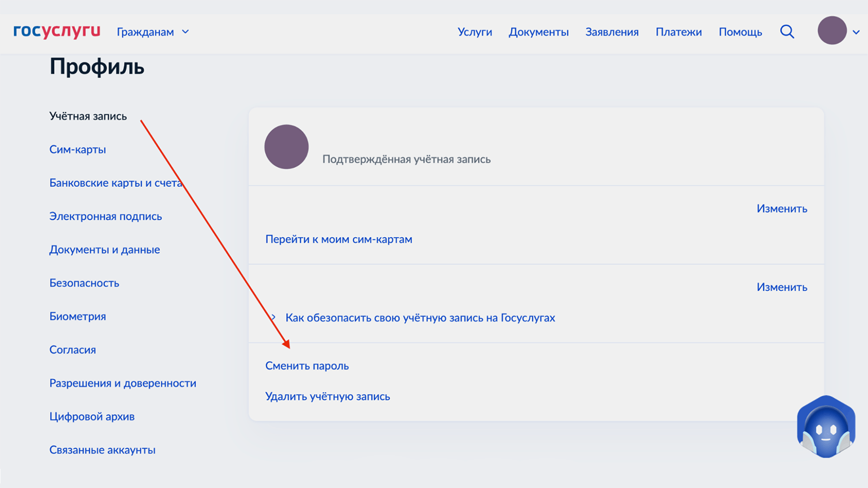Click the user avatar in header

[832, 31]
